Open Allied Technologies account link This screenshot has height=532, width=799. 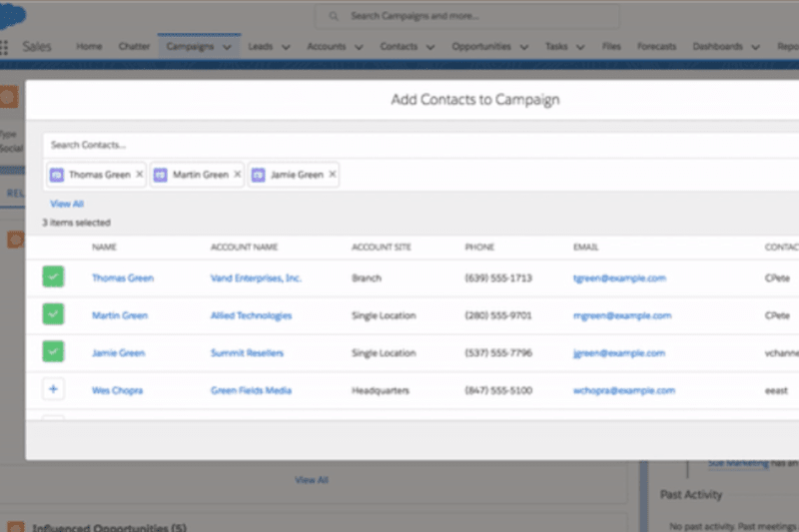(252, 315)
